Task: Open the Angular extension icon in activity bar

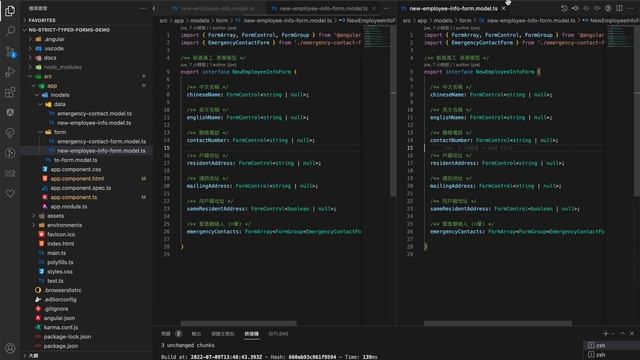Action: tap(10, 113)
